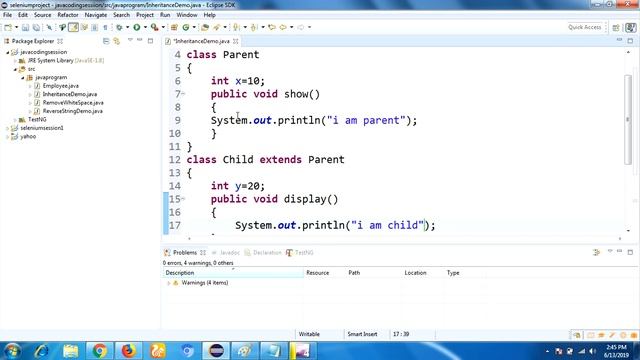Open the Source menu
This screenshot has height=360, width=640.
pyautogui.click(x=42, y=15)
